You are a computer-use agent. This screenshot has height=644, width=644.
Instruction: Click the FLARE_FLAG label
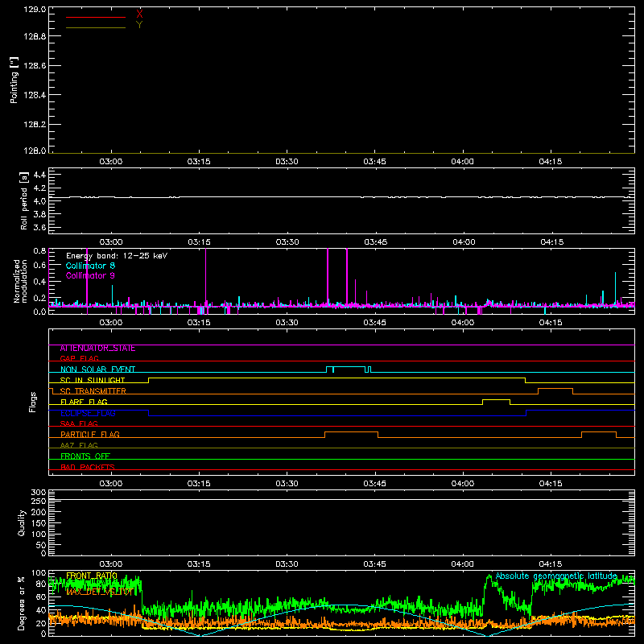tap(84, 402)
